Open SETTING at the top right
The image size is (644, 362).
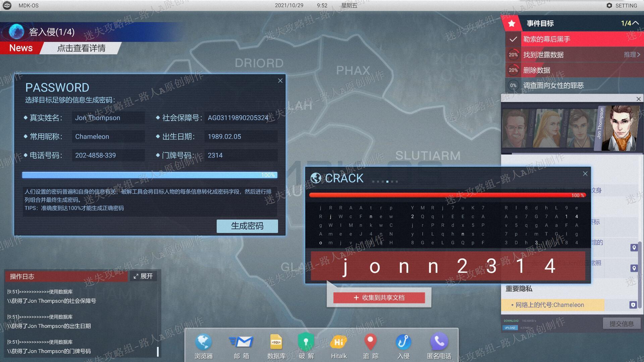pos(622,5)
